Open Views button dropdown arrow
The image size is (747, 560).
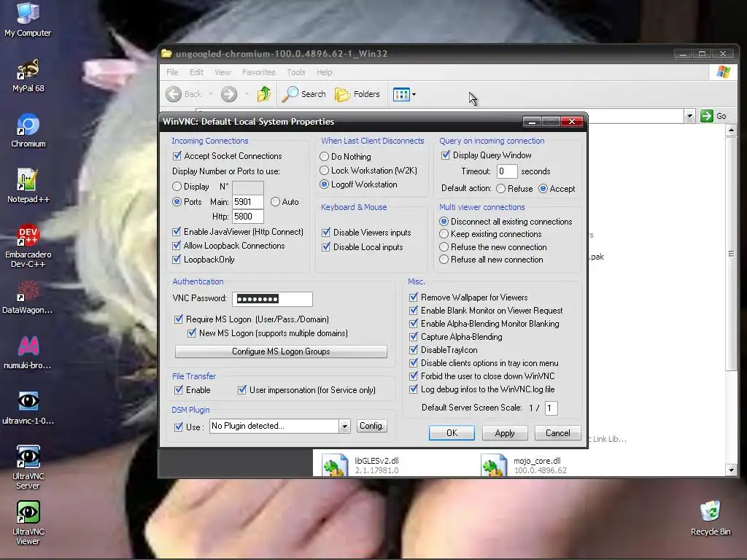414,94
